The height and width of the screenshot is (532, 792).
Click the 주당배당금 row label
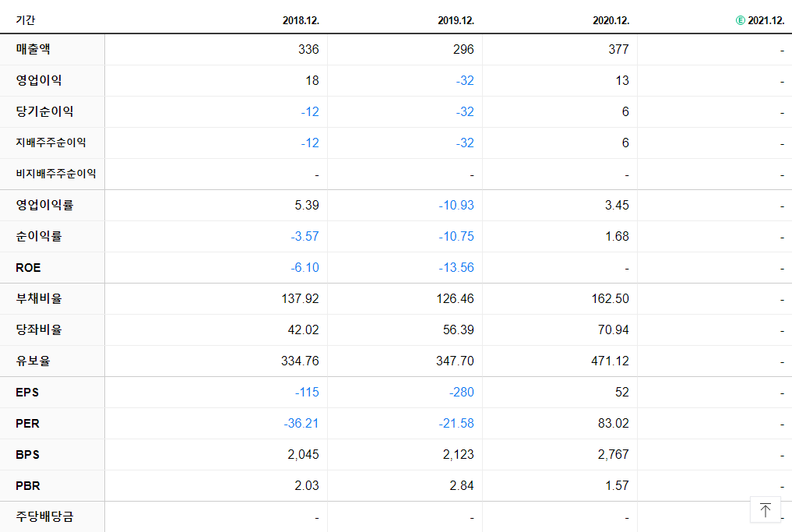pyautogui.click(x=44, y=517)
